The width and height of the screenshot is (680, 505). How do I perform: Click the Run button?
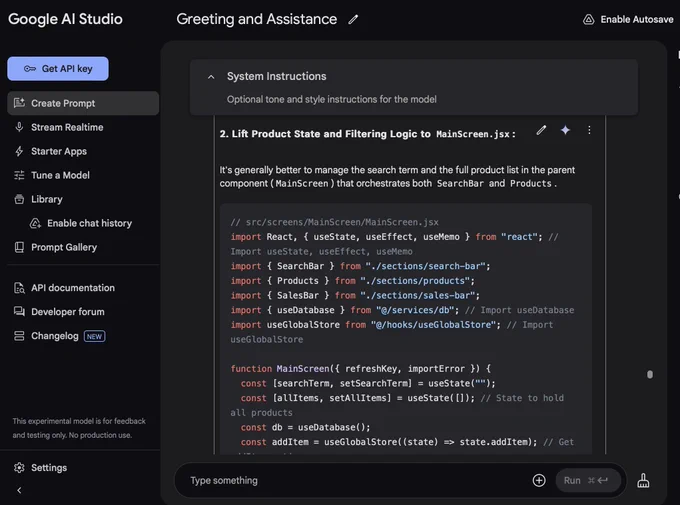[x=588, y=480]
